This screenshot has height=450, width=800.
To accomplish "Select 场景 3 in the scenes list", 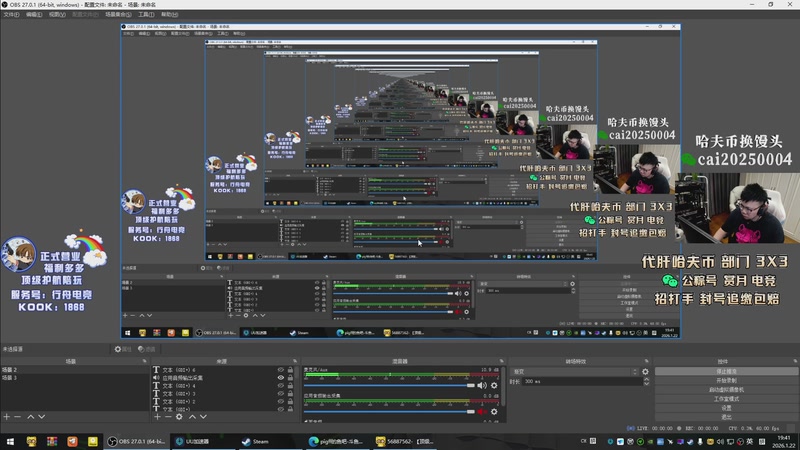I will pyautogui.click(x=75, y=378).
